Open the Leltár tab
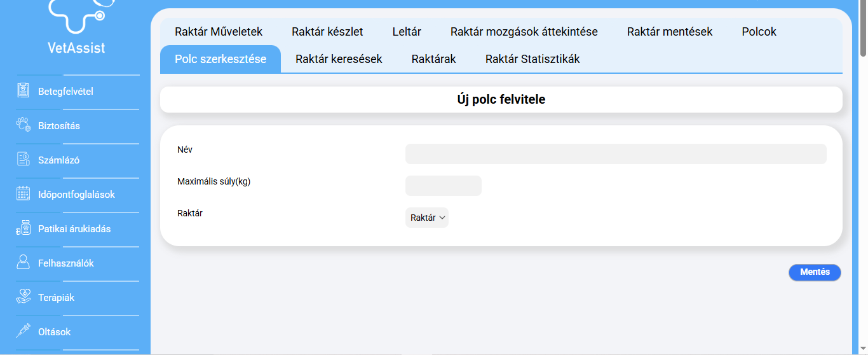This screenshot has width=868, height=355. (407, 32)
